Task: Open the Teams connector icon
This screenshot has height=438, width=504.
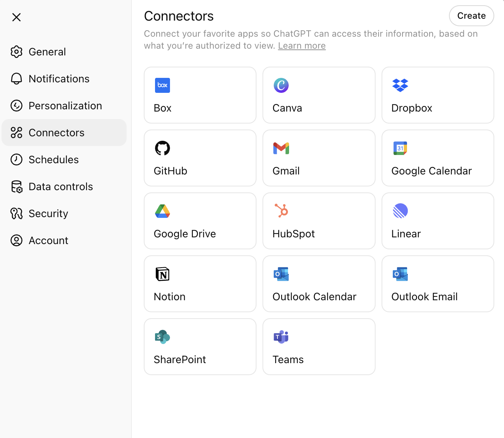Action: pos(281,337)
